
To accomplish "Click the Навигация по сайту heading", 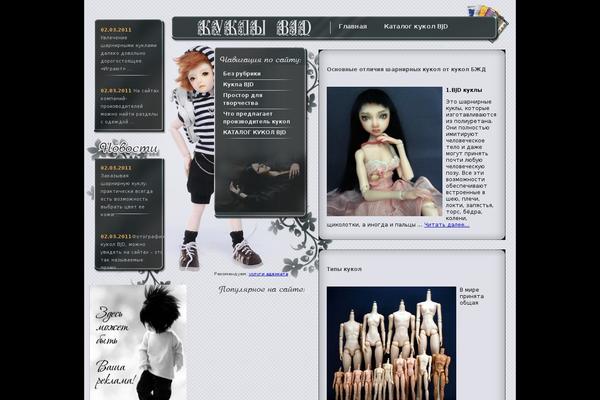I will coord(260,60).
